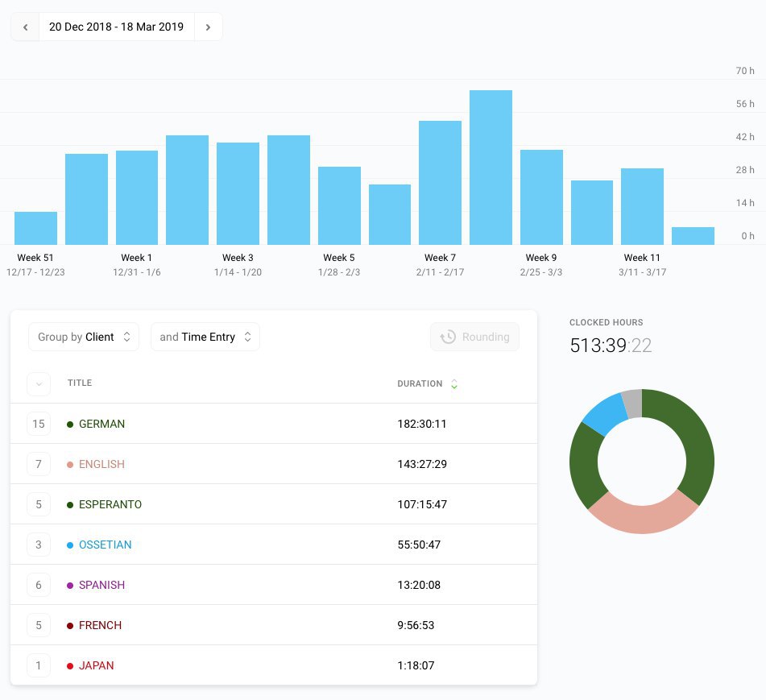Select the GERMAN client name
This screenshot has height=700, width=766.
pyautogui.click(x=101, y=424)
